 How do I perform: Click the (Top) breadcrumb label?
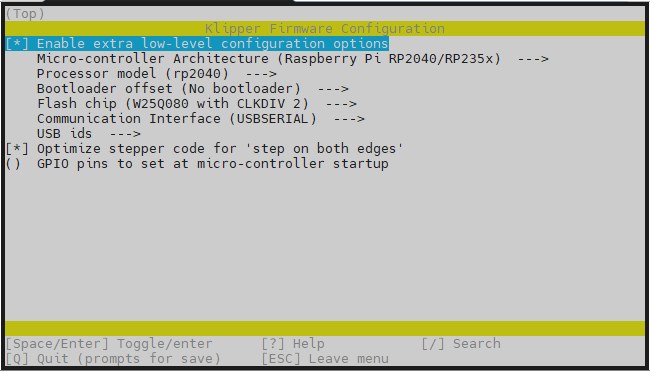(x=25, y=14)
